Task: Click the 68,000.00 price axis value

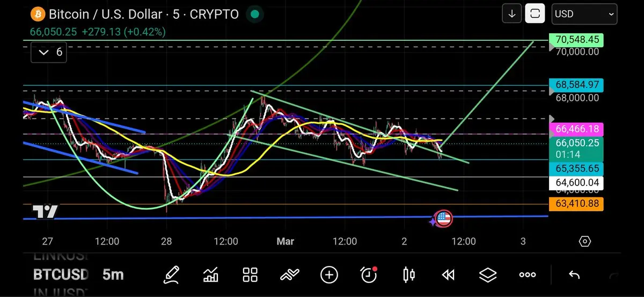Action: [x=577, y=98]
